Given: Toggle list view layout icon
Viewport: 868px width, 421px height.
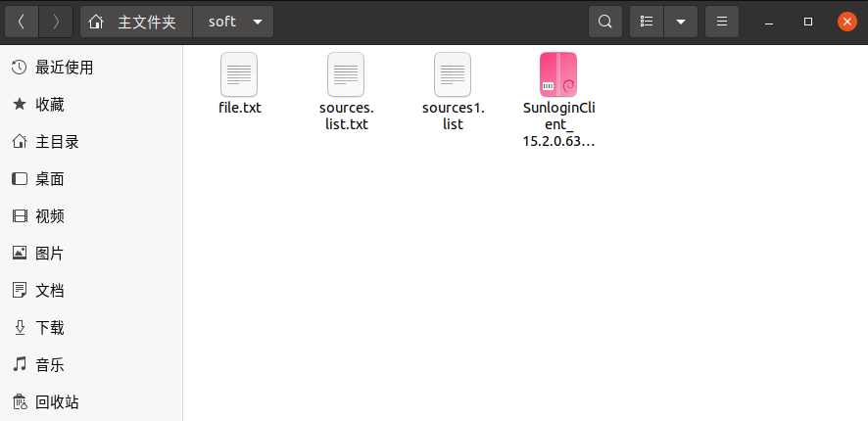Looking at the screenshot, I should pos(647,22).
